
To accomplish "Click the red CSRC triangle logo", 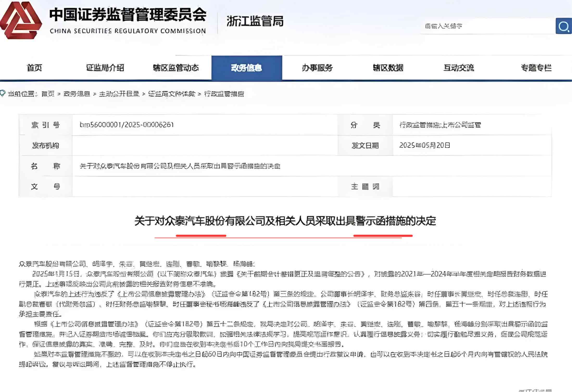I will pyautogui.click(x=20, y=20).
